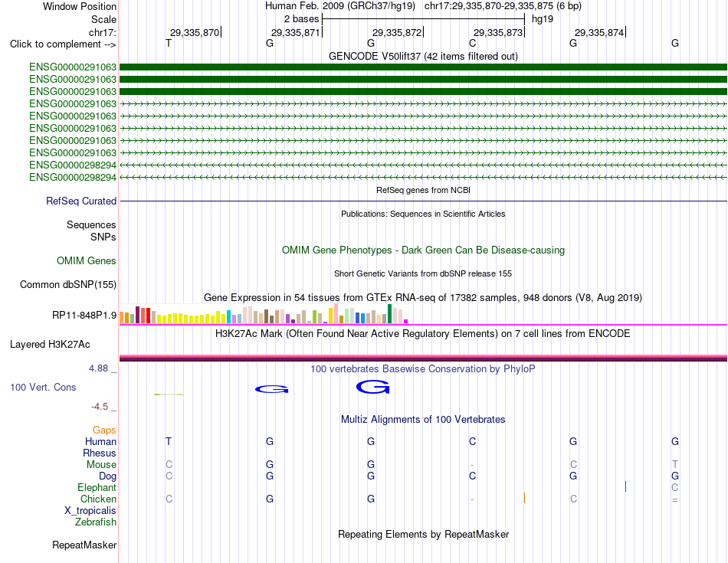Screen dimensions: 728x563
Task: Select base T in the complement sequence row
Action: click(169, 43)
